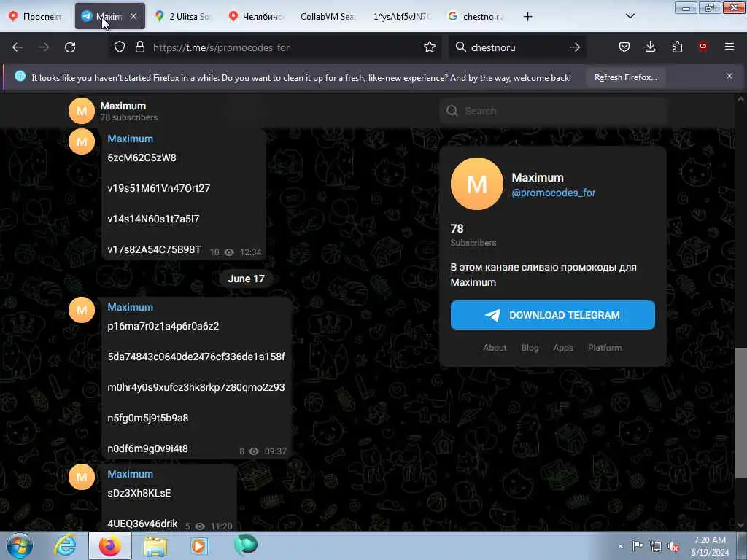Open the tracking protection shield icon
This screenshot has width=747, height=560.
[120, 47]
